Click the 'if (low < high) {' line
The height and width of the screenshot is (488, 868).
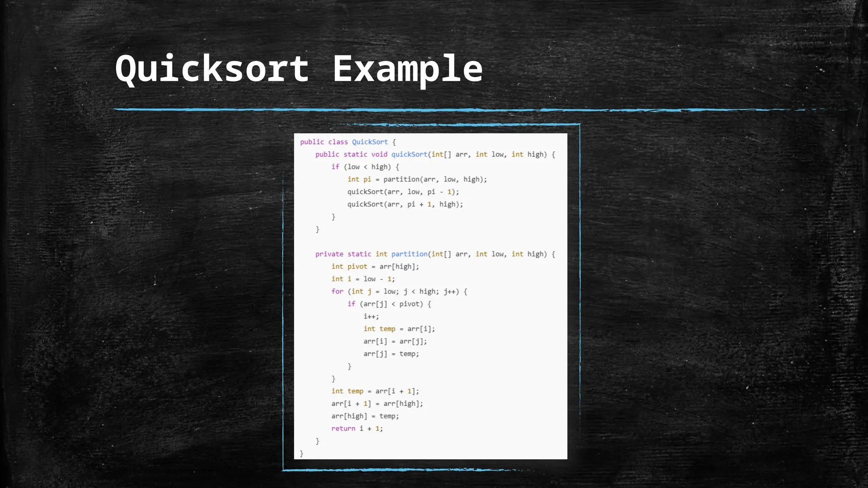pos(365,167)
